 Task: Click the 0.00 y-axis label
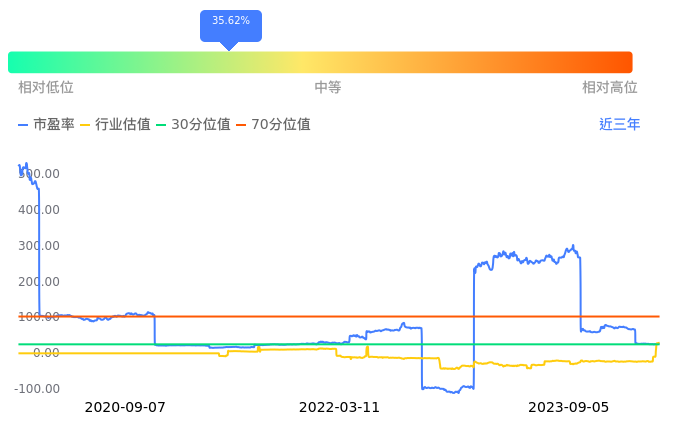pyautogui.click(x=45, y=353)
